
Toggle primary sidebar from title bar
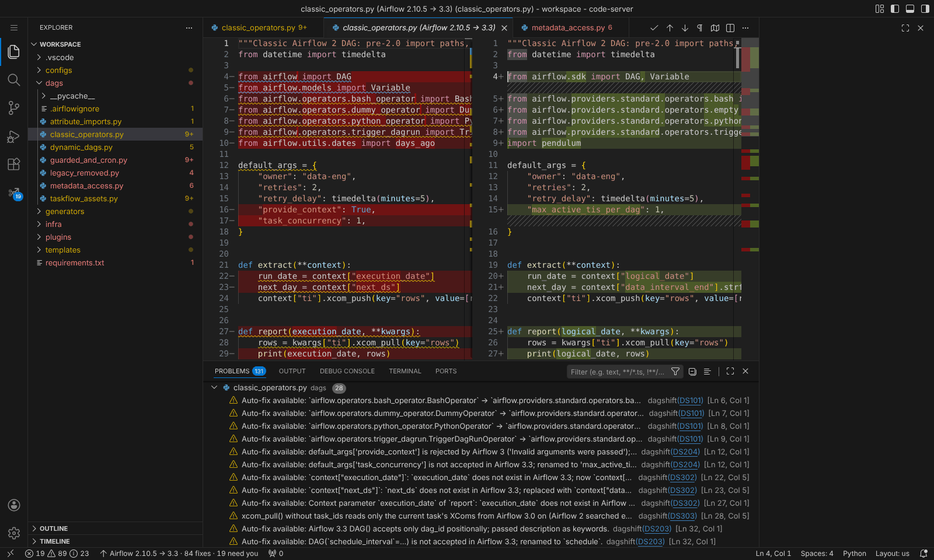tap(895, 9)
